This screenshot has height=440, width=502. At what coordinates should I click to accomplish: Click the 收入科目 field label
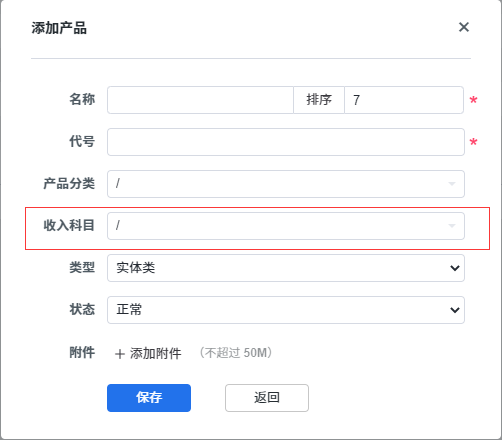pyautogui.click(x=69, y=225)
